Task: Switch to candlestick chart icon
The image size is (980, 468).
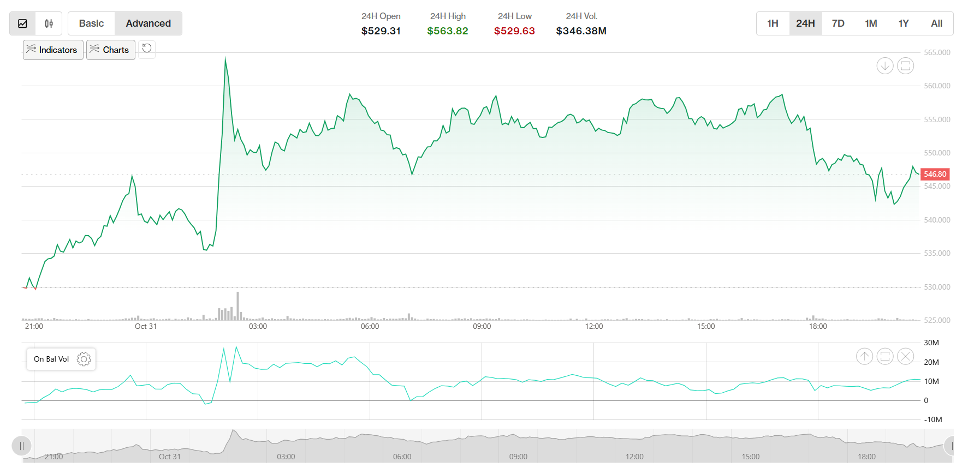Action: (49, 23)
